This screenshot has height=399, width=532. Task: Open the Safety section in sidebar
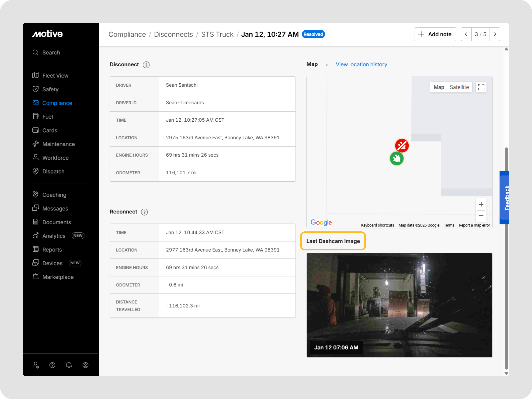click(50, 89)
